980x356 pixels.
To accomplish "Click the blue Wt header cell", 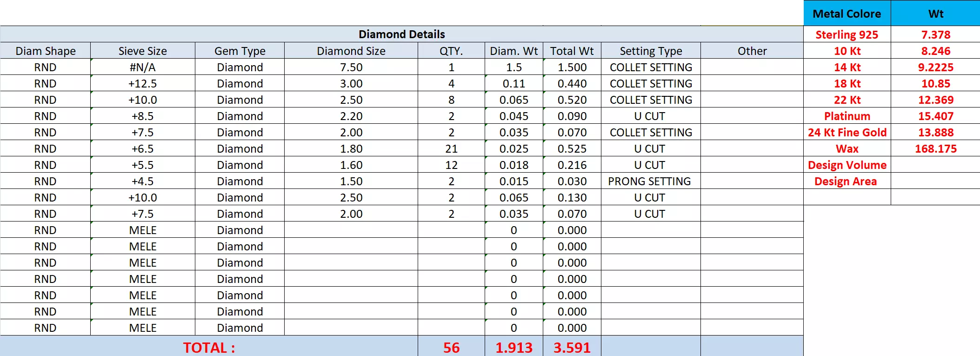I will coord(935,14).
